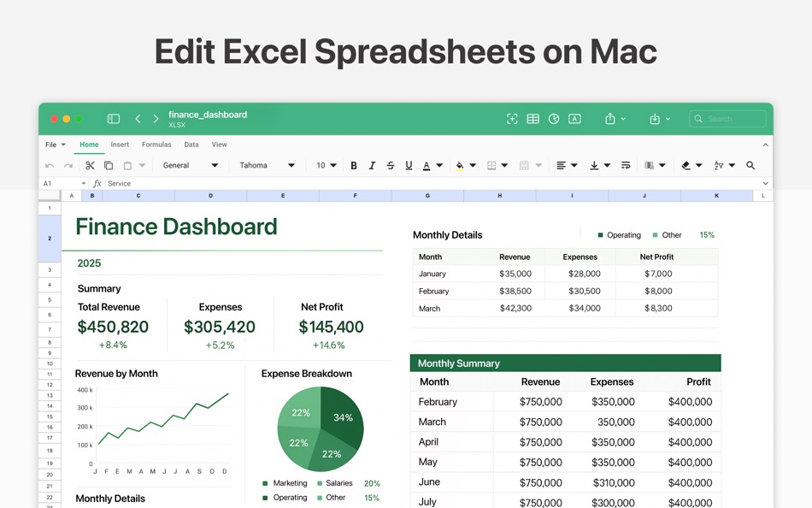Select the underline formatting icon

coord(409,165)
